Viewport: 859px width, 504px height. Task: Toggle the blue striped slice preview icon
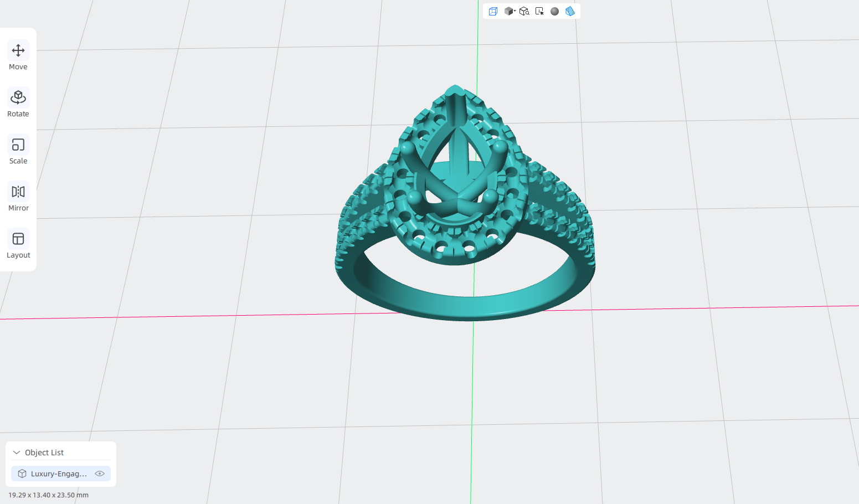570,11
